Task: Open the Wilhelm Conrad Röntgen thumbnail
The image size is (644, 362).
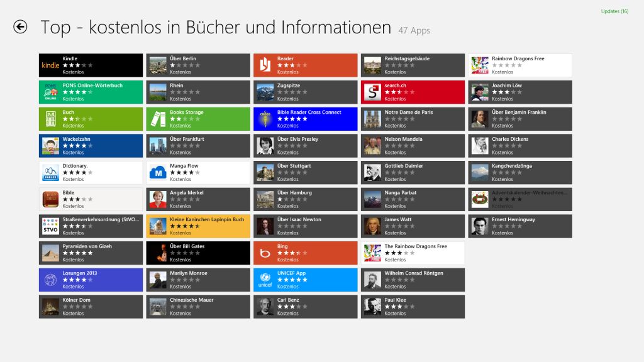Action: tap(373, 280)
